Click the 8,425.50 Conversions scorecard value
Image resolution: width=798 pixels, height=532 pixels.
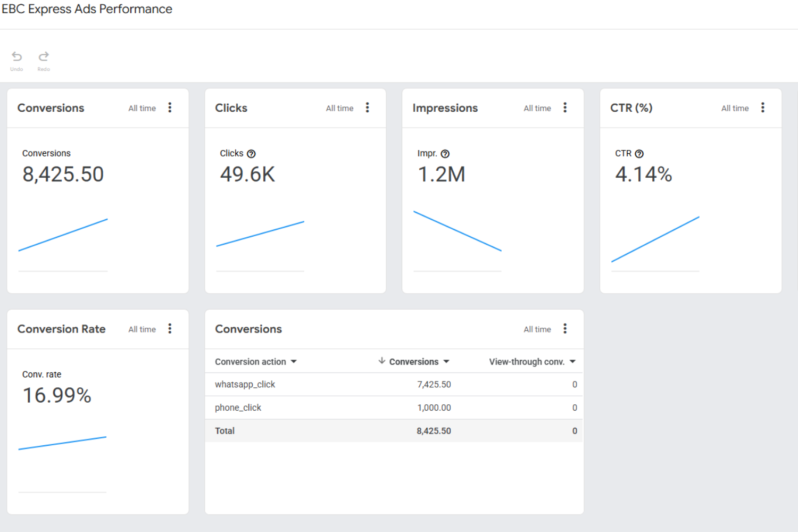[x=63, y=174]
